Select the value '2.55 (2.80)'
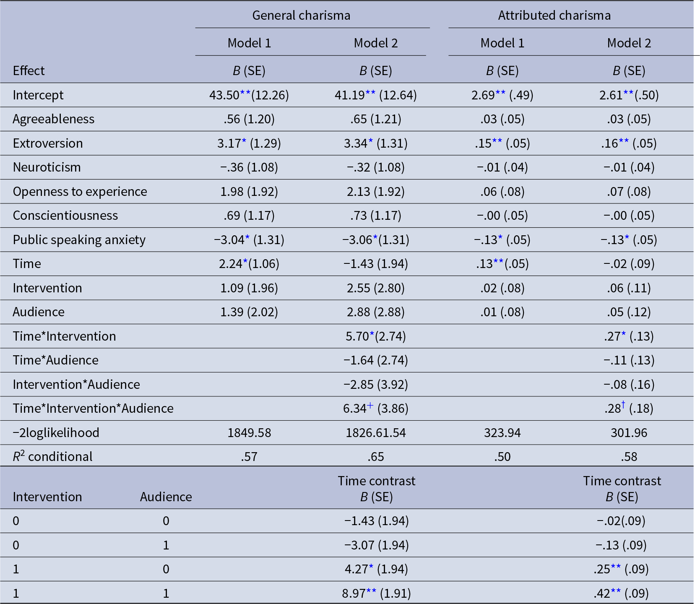 coord(376,288)
